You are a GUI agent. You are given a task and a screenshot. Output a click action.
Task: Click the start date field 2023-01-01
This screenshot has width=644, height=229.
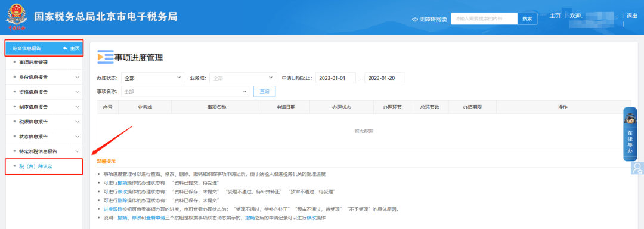(x=336, y=78)
